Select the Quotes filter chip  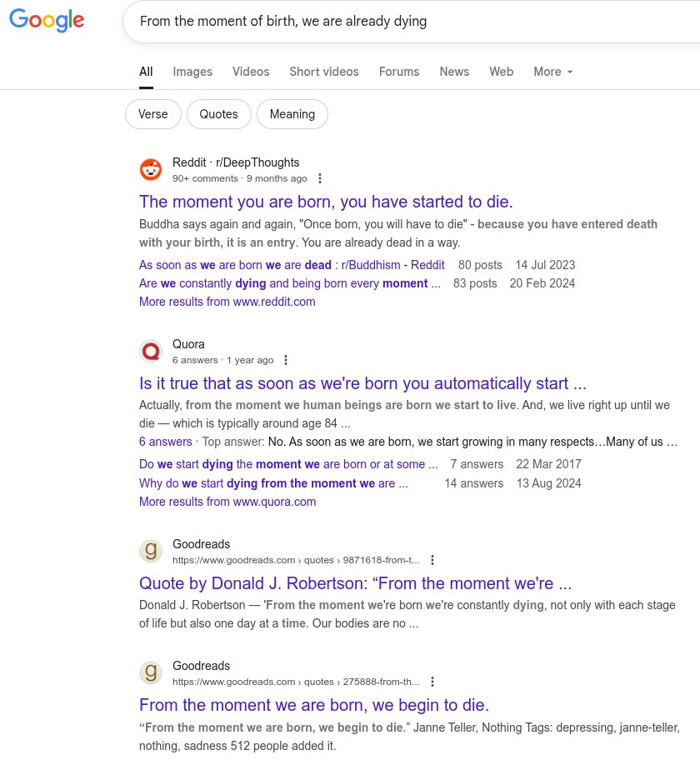point(218,114)
